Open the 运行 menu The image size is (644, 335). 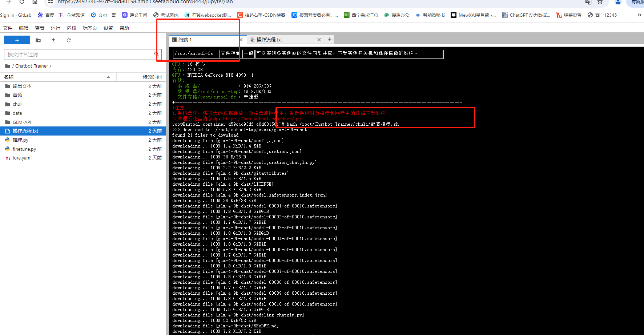[x=56, y=28]
